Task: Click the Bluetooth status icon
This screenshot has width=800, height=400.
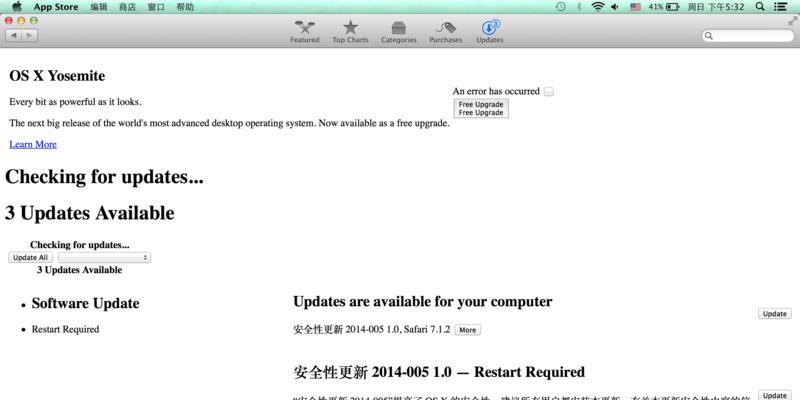Action: click(579, 7)
